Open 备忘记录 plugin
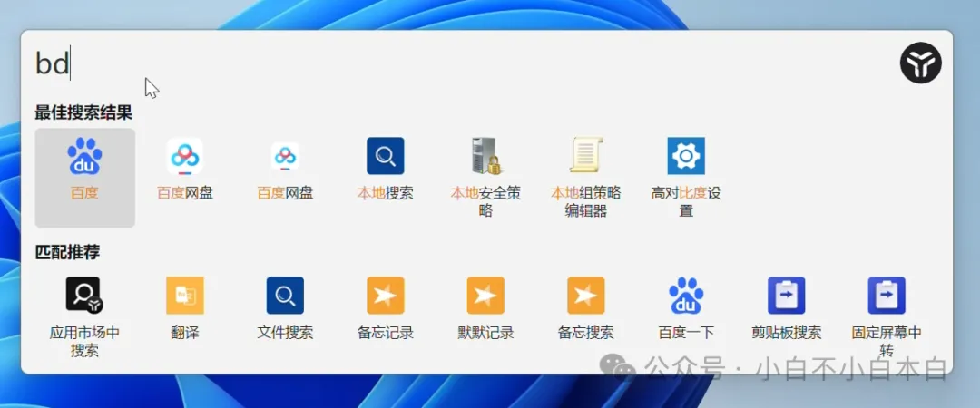The width and height of the screenshot is (980, 408). [385, 309]
